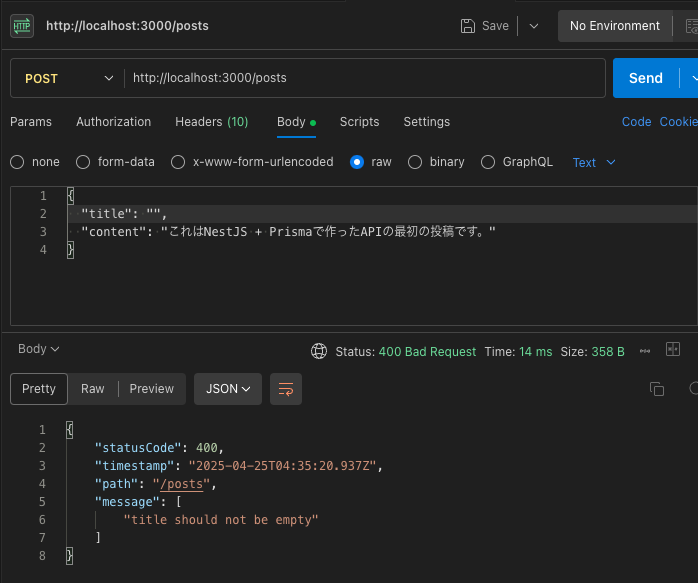Open response layout pane icon
This screenshot has height=583, width=698.
[673, 349]
